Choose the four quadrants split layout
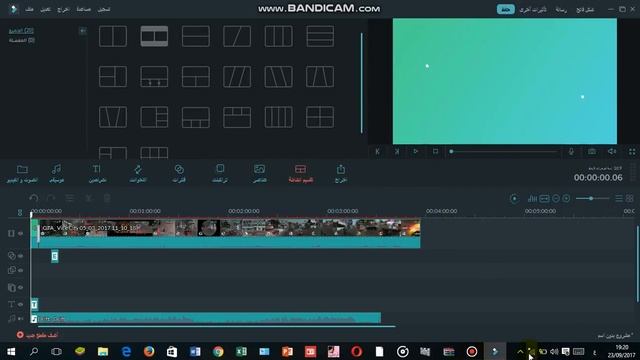Viewport: 640px width, 360px height. tap(320, 117)
